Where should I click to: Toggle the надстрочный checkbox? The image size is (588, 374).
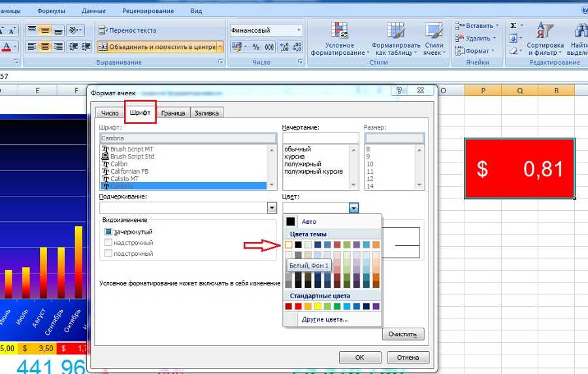[108, 243]
